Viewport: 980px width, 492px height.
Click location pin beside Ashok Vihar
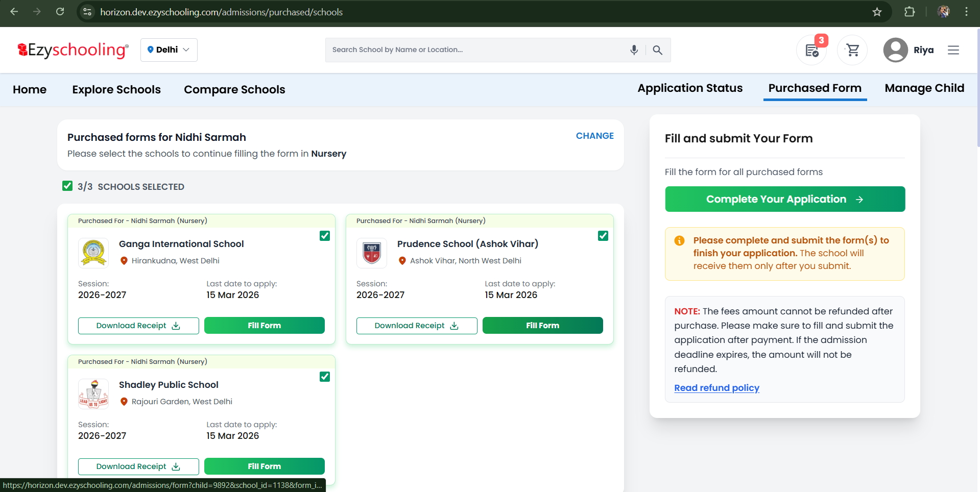coord(402,261)
